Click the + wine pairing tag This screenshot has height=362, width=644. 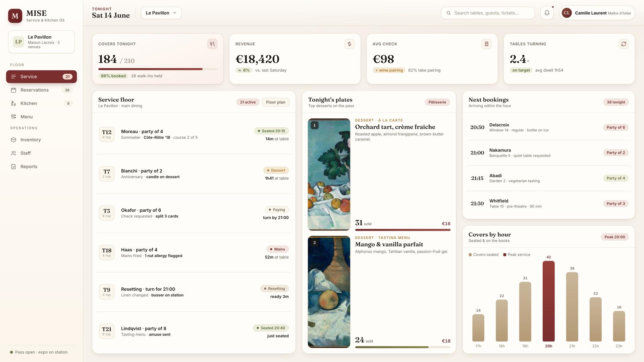pyautogui.click(x=389, y=70)
